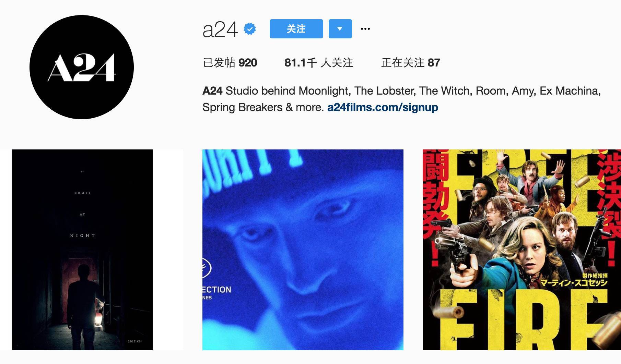View the 81.1千 followers list
The image size is (621, 364).
(319, 63)
